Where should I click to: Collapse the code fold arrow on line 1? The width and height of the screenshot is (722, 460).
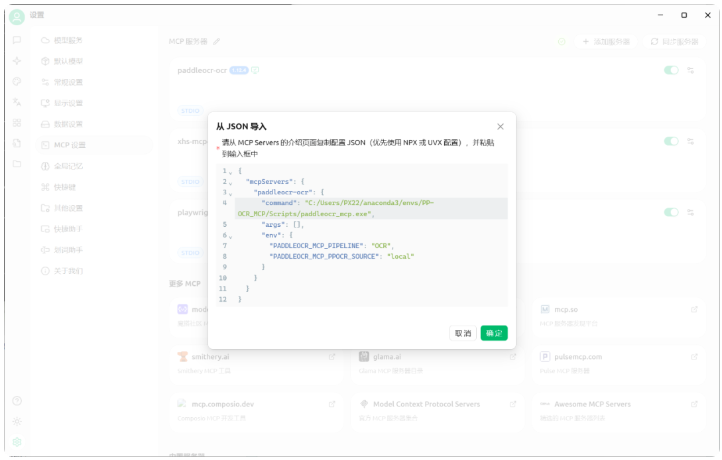click(231, 173)
